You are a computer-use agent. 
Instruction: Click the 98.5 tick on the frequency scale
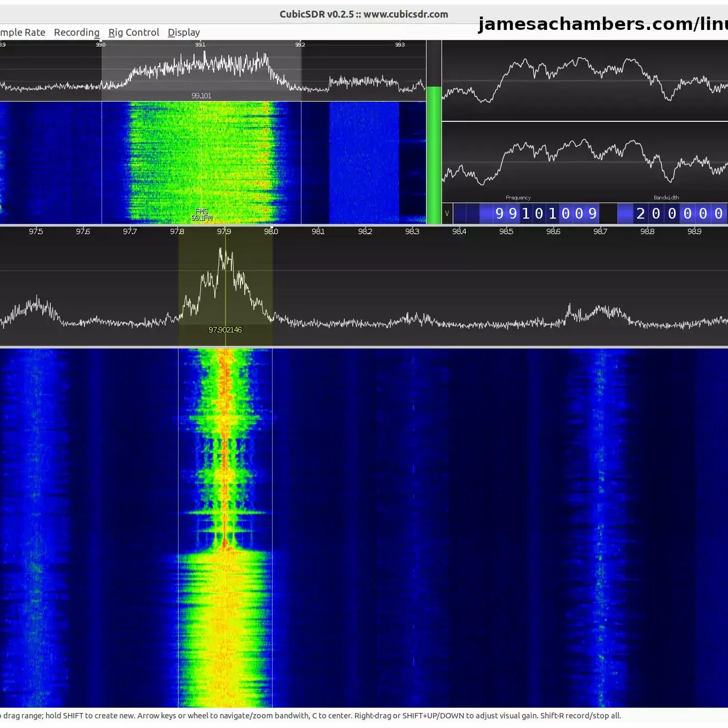506,231
